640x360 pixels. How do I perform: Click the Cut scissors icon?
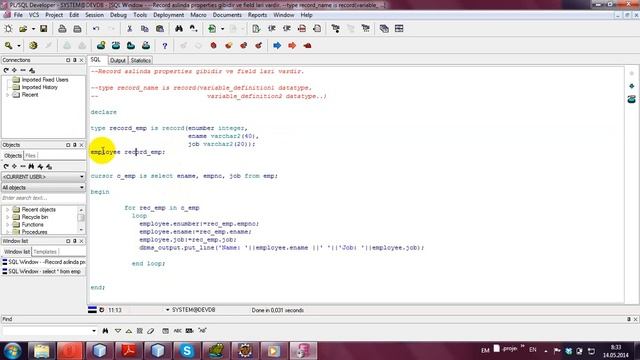pyautogui.click(x=129, y=29)
